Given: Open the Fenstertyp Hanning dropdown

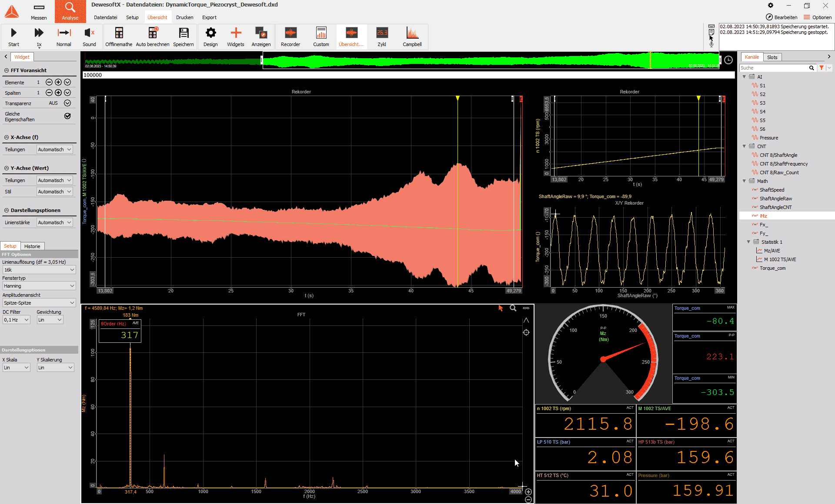Looking at the screenshot, I should click(39, 286).
